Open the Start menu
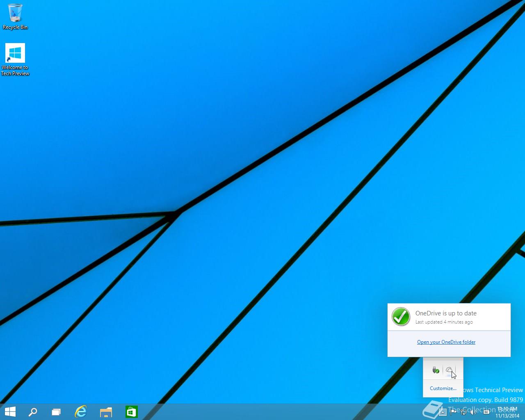Image resolution: width=525 pixels, height=420 pixels. [x=10, y=412]
